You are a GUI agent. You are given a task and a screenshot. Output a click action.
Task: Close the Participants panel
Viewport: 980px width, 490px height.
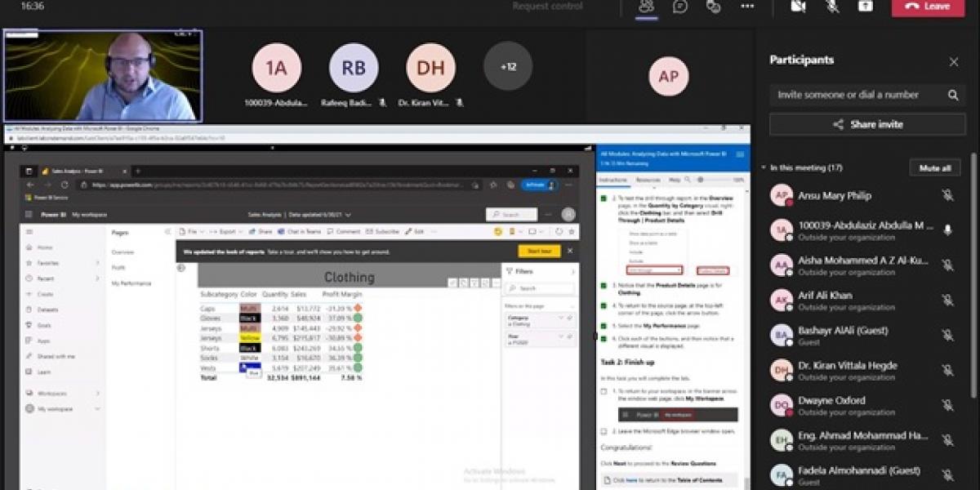(953, 61)
